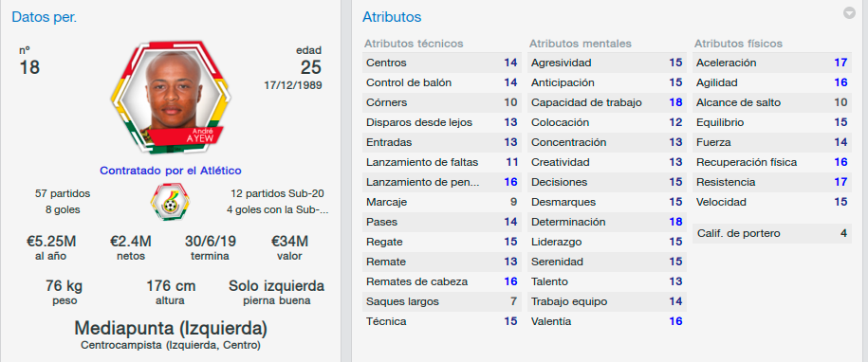Click the €5.25M 'al año' salary figure
The image size is (868, 362).
51,242
